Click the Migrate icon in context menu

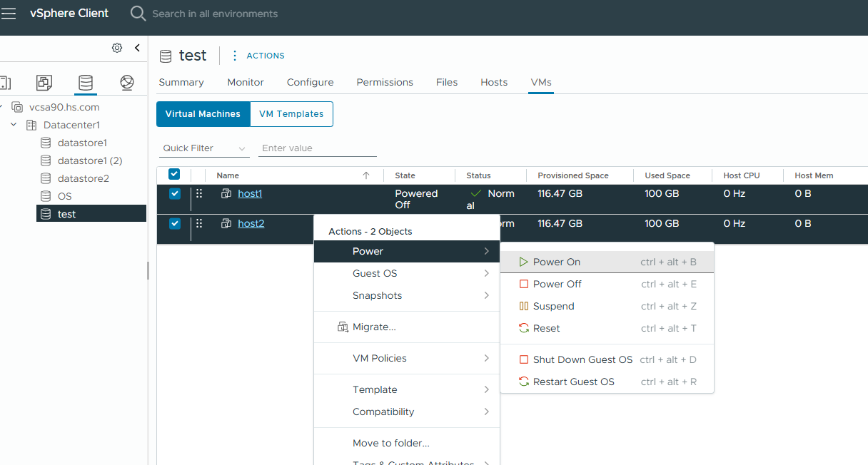(x=343, y=327)
